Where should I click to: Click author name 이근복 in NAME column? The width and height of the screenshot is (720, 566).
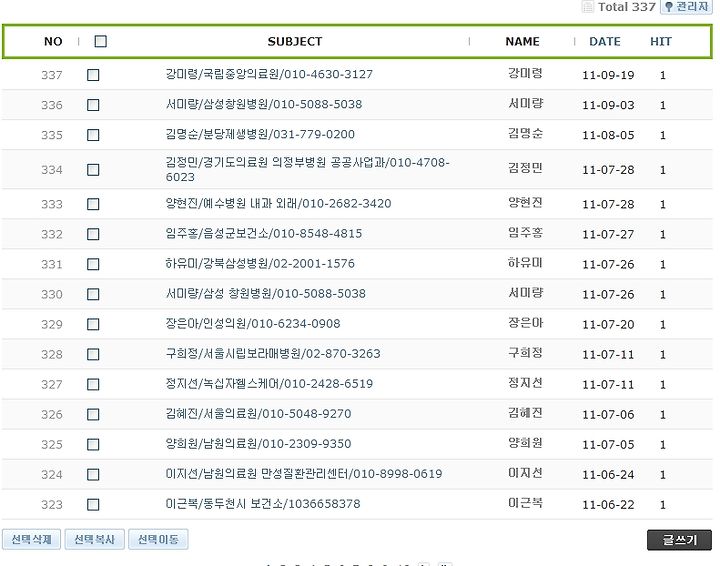point(525,503)
